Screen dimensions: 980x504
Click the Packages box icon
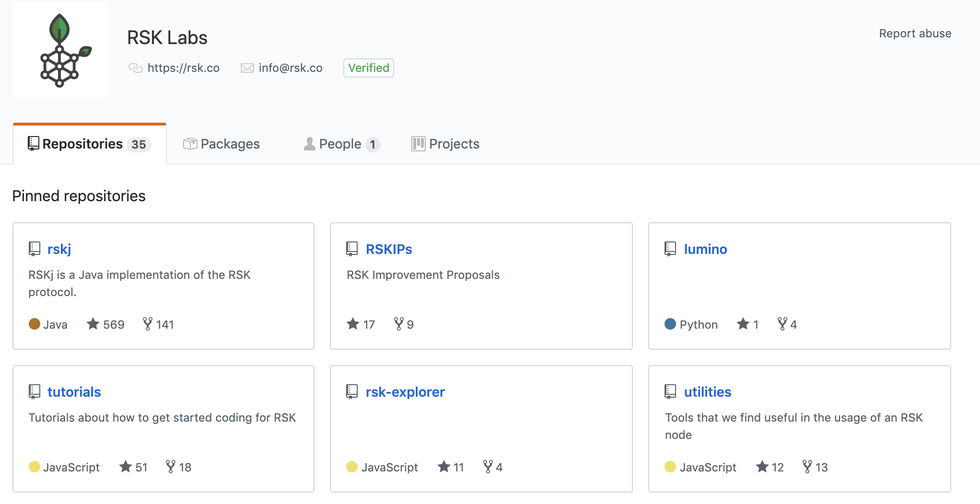[x=190, y=144]
